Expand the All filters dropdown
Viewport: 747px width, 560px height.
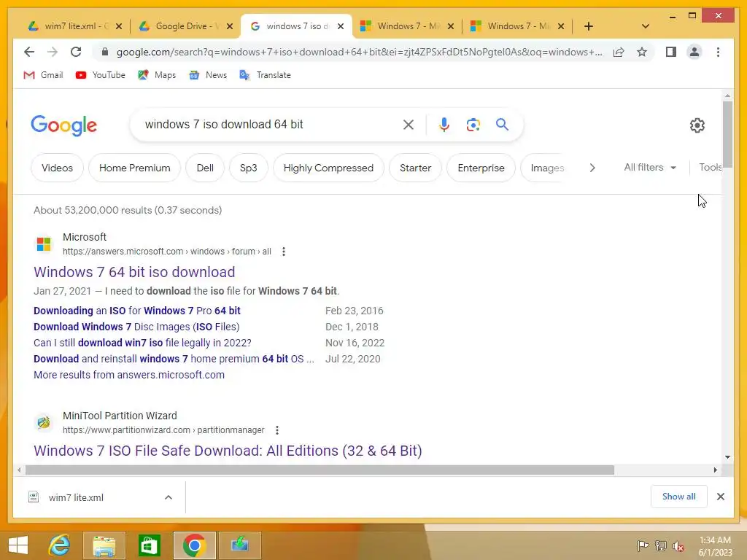[x=650, y=167]
